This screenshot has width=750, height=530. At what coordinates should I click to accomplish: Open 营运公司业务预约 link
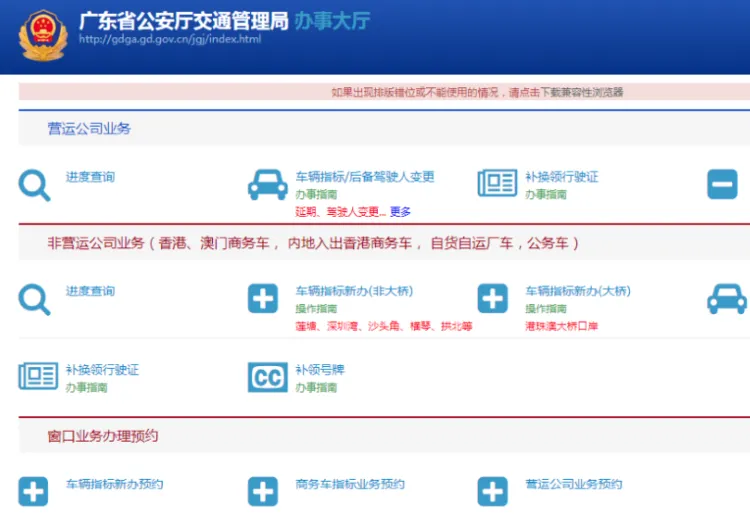click(574, 484)
